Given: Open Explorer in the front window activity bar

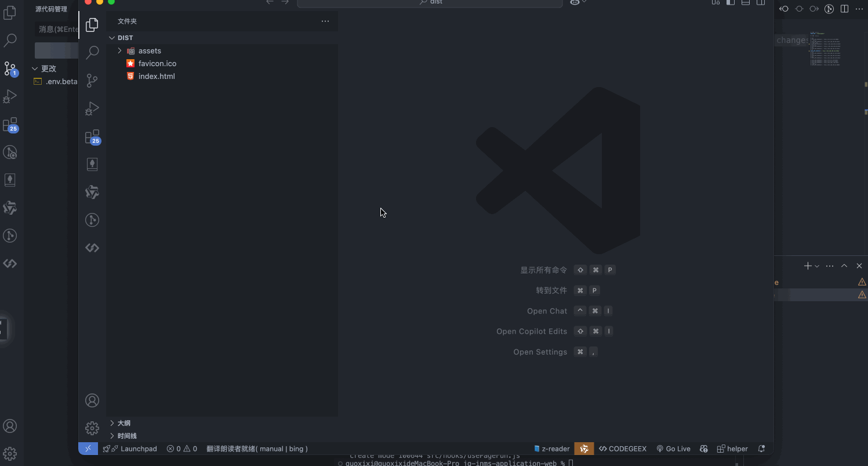Looking at the screenshot, I should (92, 24).
